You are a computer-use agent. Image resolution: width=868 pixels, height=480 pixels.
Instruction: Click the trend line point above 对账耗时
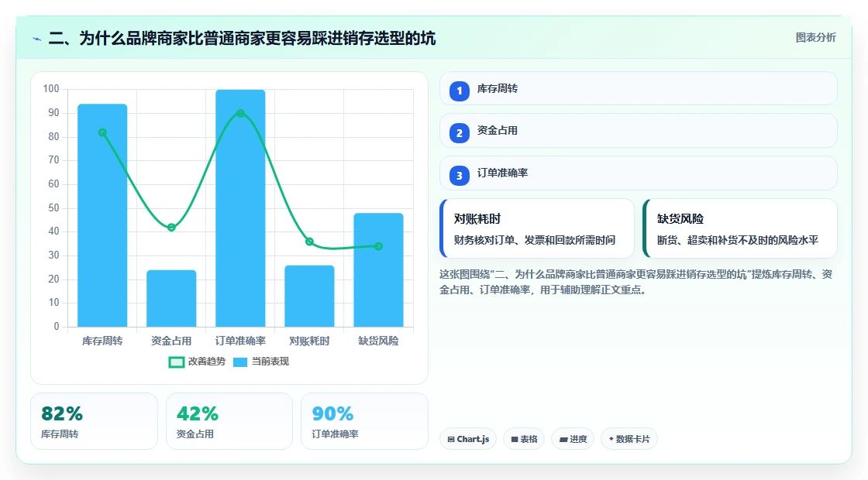(309, 242)
